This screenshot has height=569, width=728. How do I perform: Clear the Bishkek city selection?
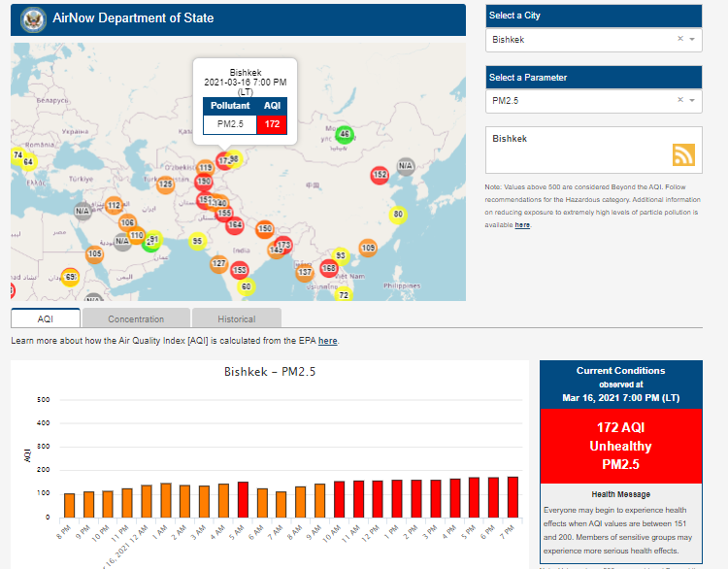point(679,39)
